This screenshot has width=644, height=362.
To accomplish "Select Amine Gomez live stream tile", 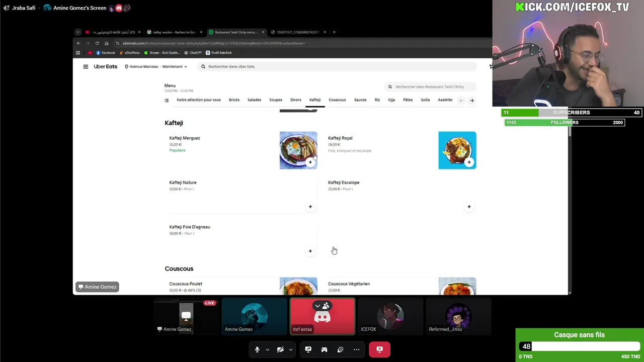I will click(x=186, y=316).
